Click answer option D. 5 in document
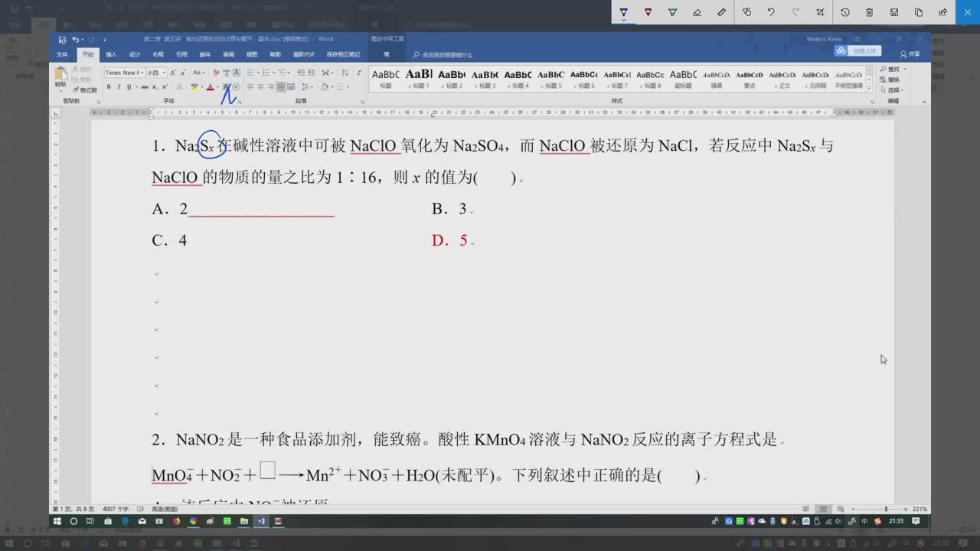980x551 pixels. pos(449,240)
